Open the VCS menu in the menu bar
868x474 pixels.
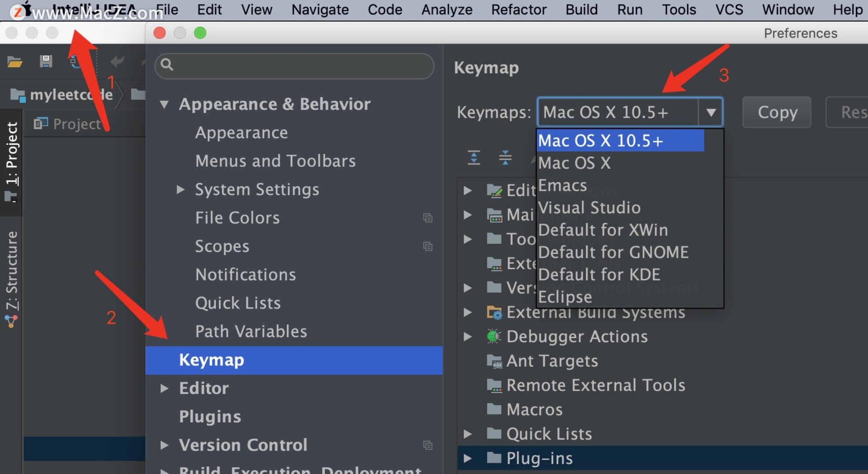click(x=728, y=9)
